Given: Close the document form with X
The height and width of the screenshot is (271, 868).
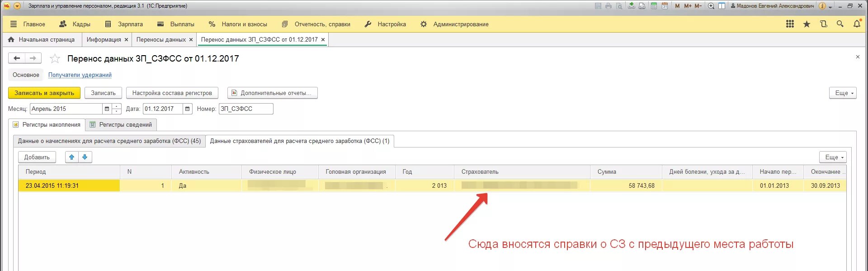Looking at the screenshot, I should (858, 57).
